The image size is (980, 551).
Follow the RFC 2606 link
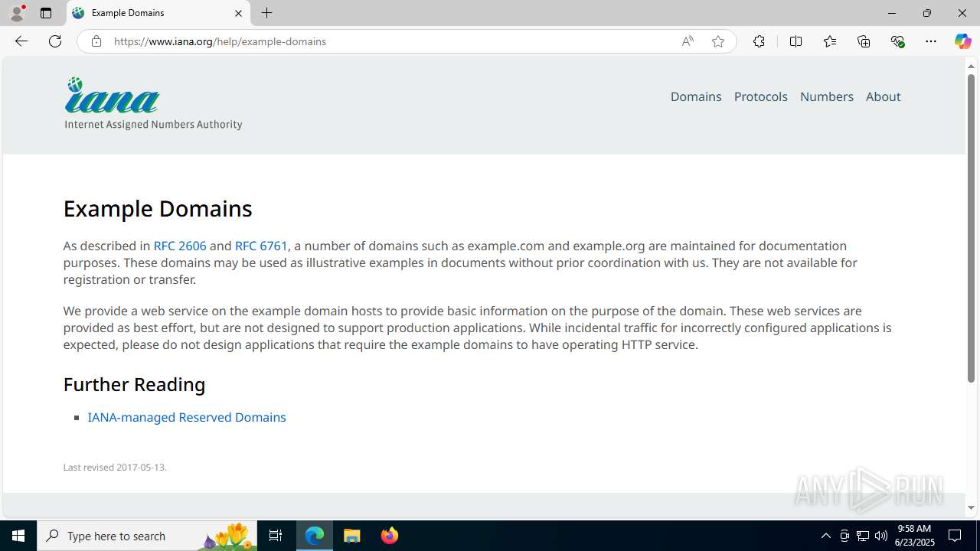tap(180, 246)
